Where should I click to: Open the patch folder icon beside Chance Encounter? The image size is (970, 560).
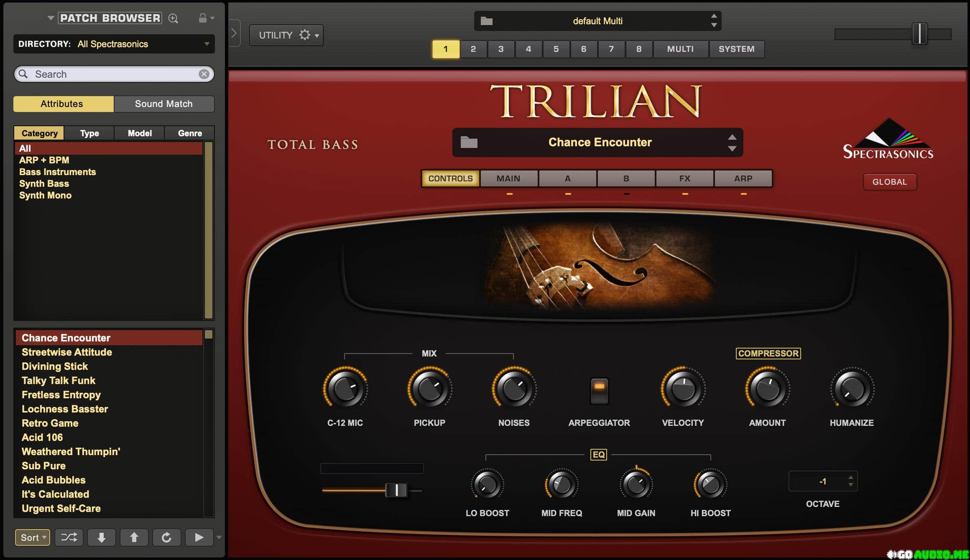(469, 142)
